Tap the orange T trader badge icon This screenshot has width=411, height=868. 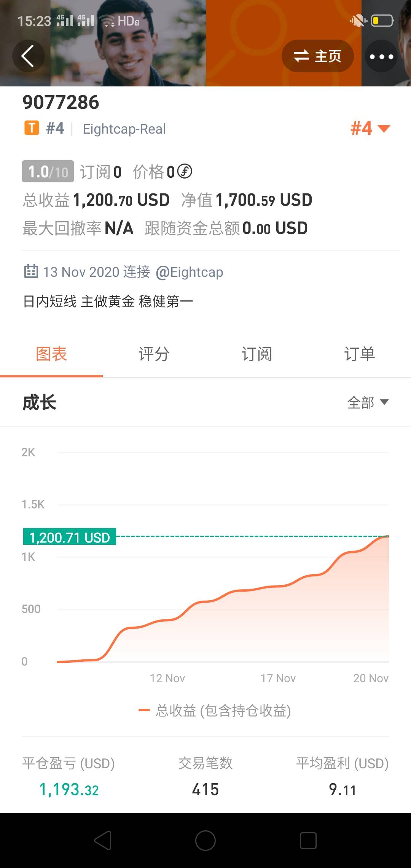click(x=32, y=128)
